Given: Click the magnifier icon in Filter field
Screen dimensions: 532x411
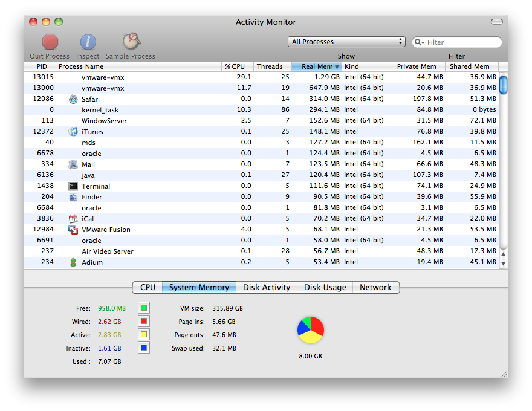Looking at the screenshot, I should [x=419, y=42].
